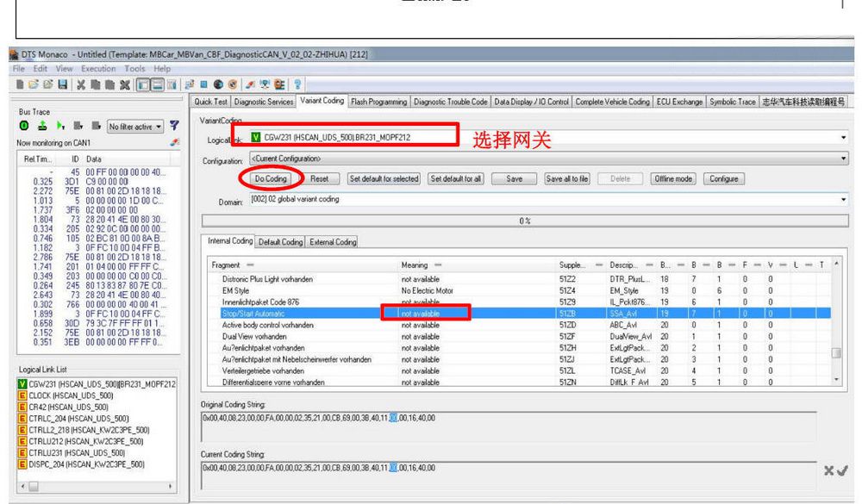This screenshot has height=504, width=862.
Task: Click the blue question mark Help icon
Action: click(297, 85)
